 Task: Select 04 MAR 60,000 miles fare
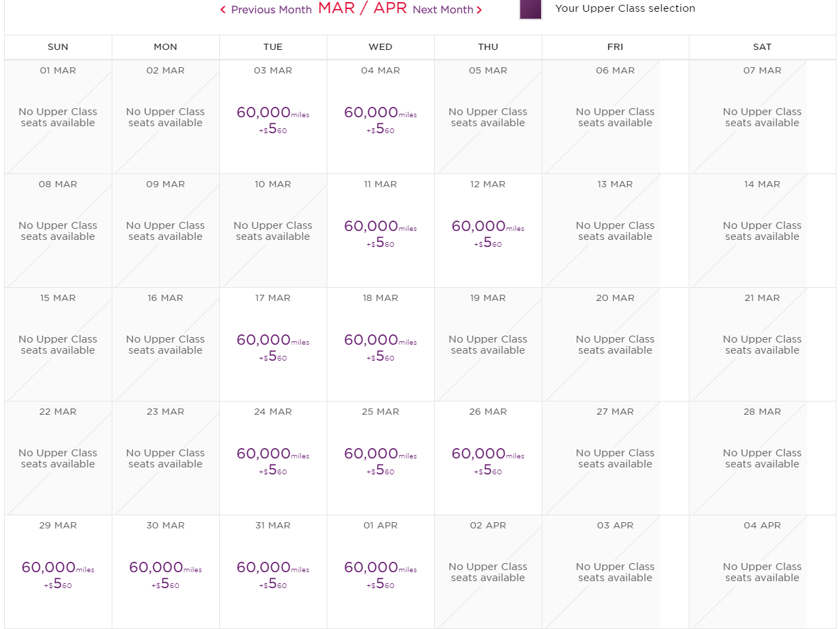pyautogui.click(x=380, y=119)
